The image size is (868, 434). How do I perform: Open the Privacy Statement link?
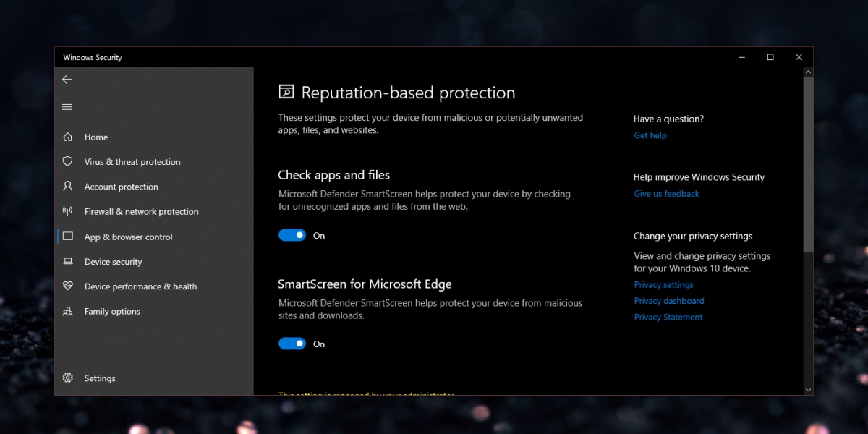(x=668, y=317)
